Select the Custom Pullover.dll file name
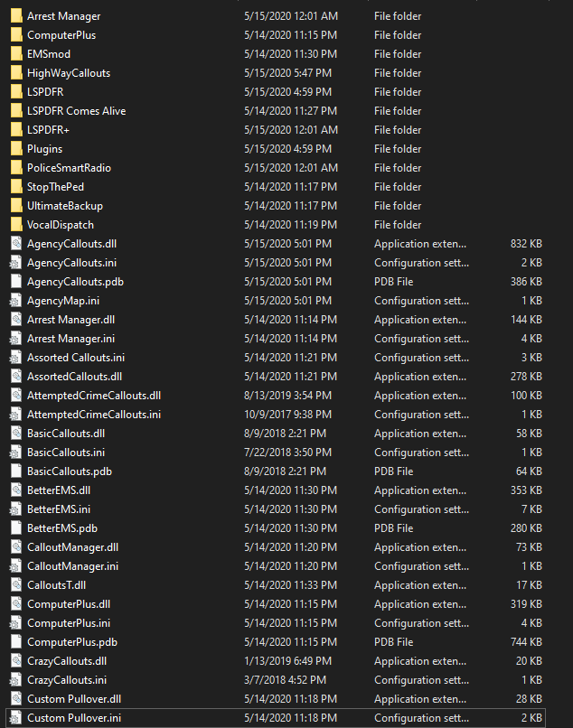This screenshot has width=573, height=728. pos(74,699)
